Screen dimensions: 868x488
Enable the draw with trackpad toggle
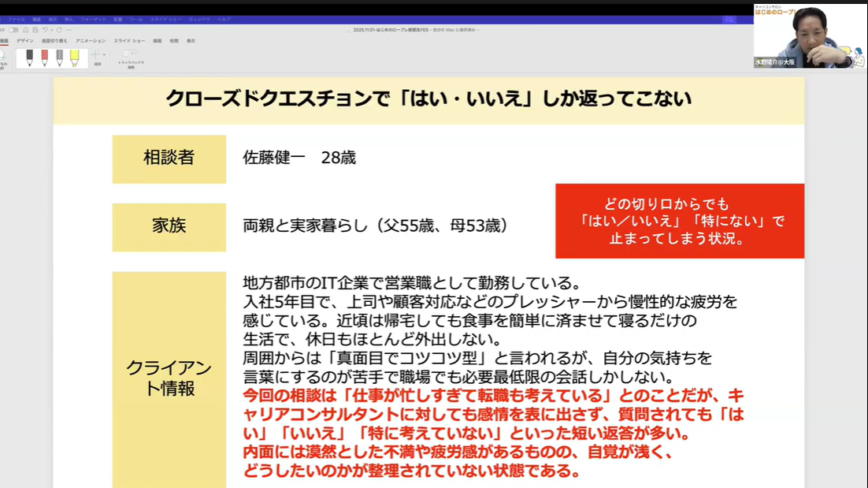[x=129, y=54]
